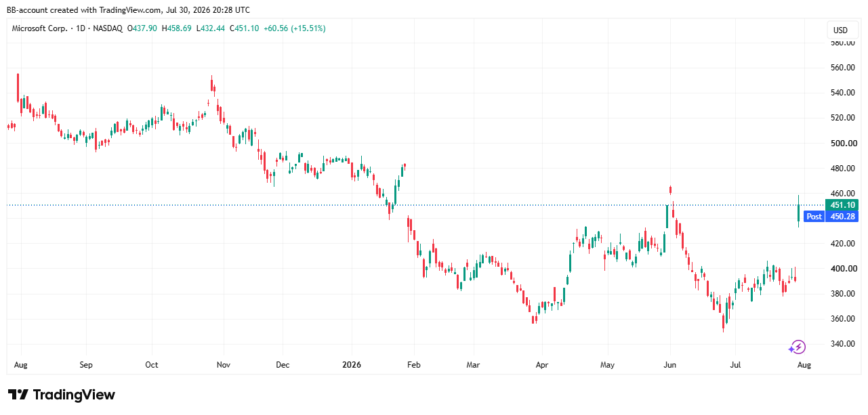Screen dimensions: 868x415
Task: Click the 540.00 price axis label
Action: click(842, 93)
